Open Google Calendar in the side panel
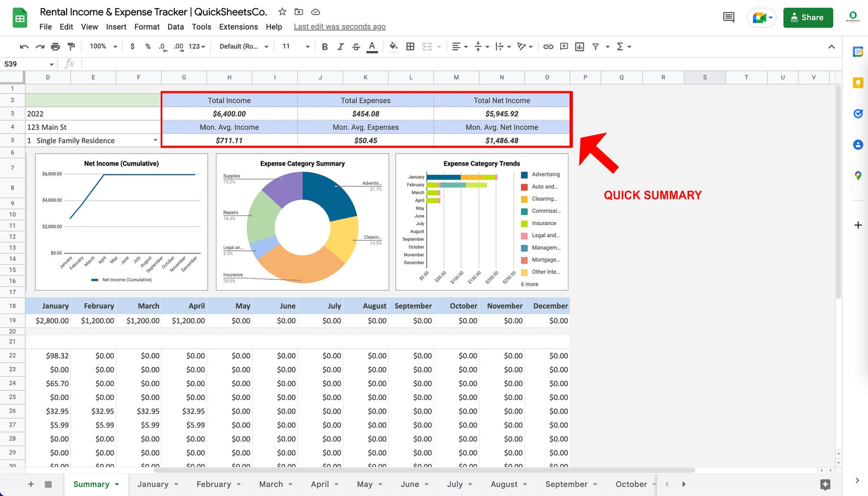 [x=858, y=52]
